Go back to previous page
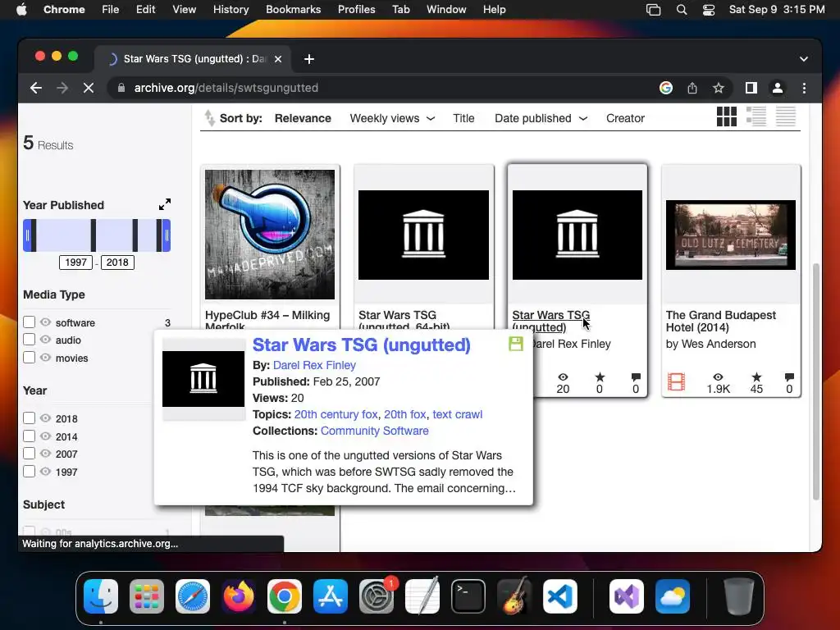 (x=36, y=88)
